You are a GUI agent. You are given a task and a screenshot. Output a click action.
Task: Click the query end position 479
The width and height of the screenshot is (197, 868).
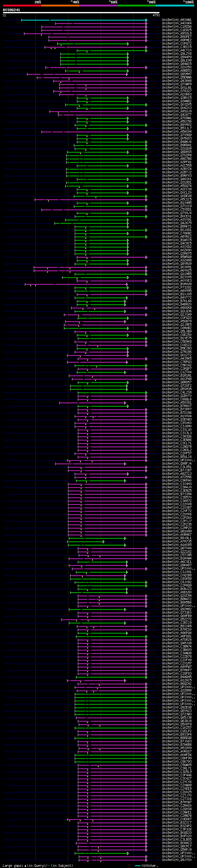click(155, 15)
